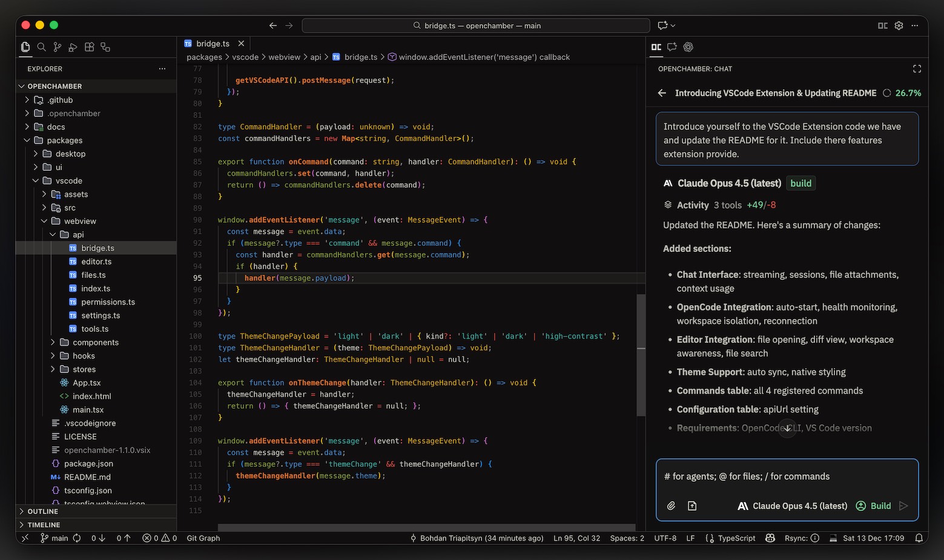
Task: Open the Run and Debug view icon
Action: [x=73, y=47]
